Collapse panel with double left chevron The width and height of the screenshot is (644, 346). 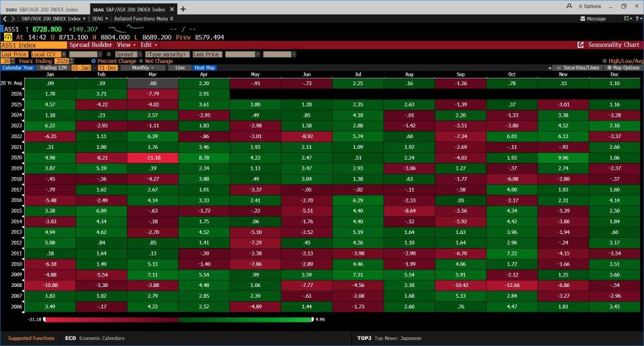(x=550, y=68)
